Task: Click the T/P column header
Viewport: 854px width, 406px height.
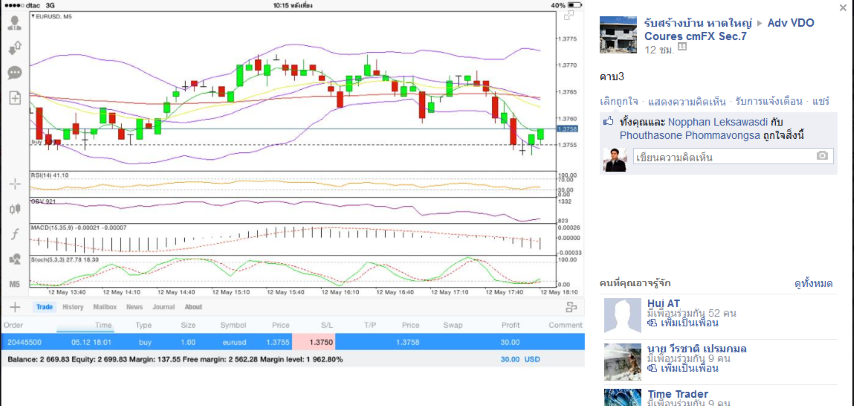Action: [370, 325]
